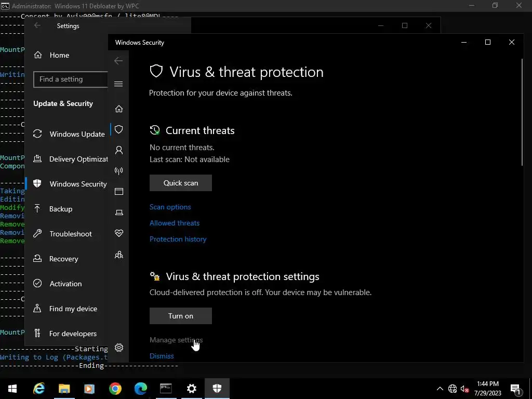Image resolution: width=532 pixels, height=399 pixels.
Task: Open Family options icon
Action: [x=119, y=255]
